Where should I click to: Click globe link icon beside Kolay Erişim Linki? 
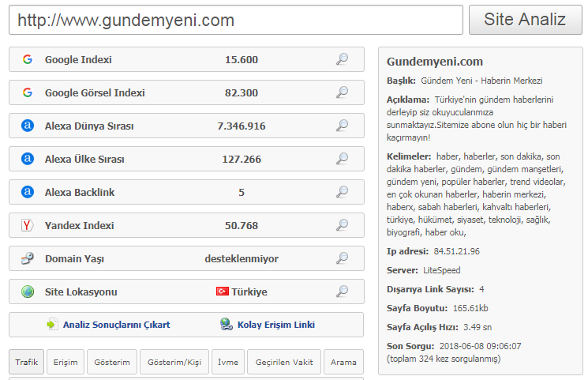(227, 324)
